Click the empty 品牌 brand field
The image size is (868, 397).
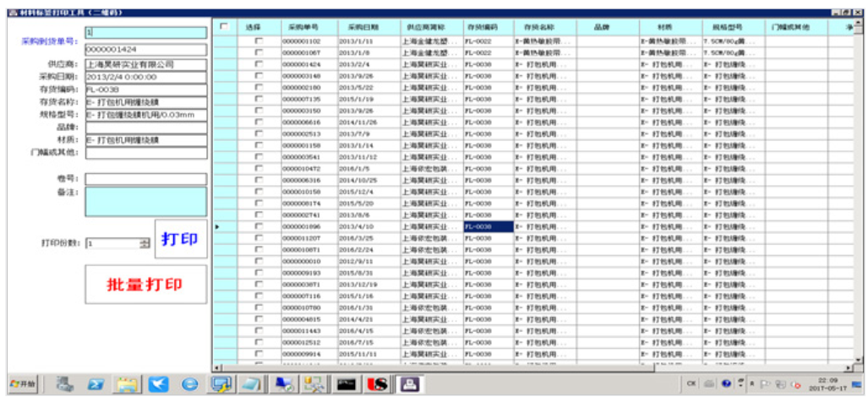point(145,128)
